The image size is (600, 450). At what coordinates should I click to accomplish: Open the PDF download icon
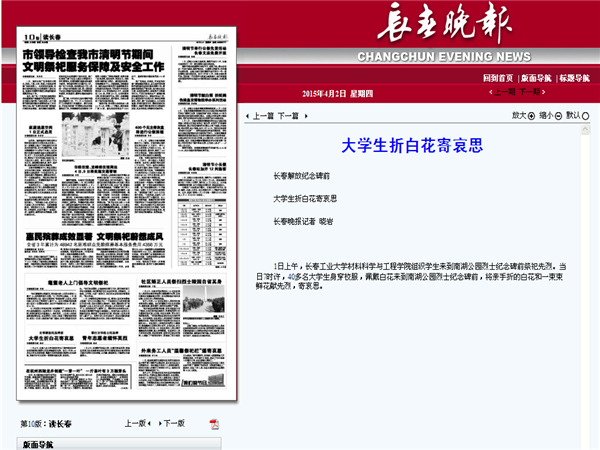click(x=214, y=423)
